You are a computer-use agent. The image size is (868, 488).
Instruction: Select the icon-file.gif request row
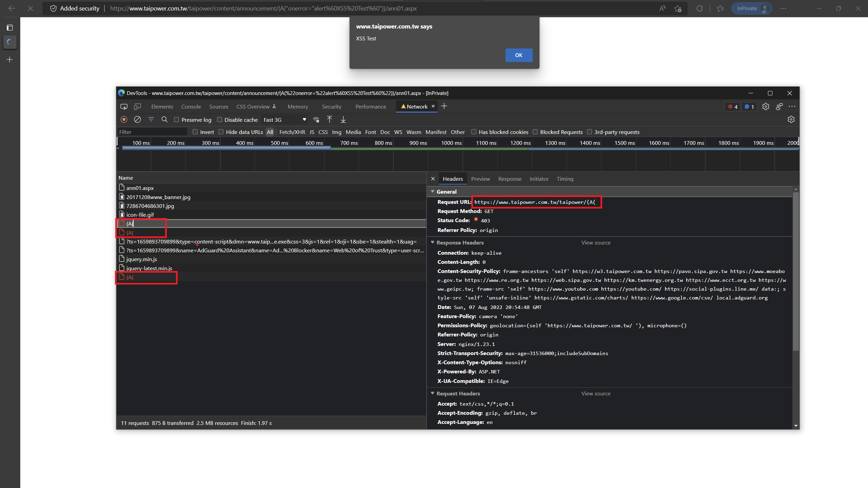coord(271,215)
